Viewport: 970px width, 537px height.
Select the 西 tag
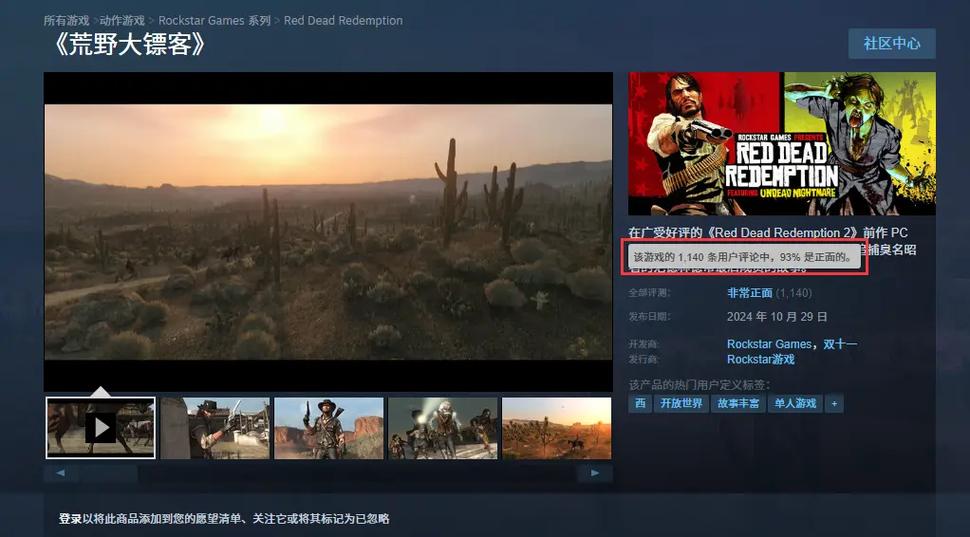tap(640, 403)
